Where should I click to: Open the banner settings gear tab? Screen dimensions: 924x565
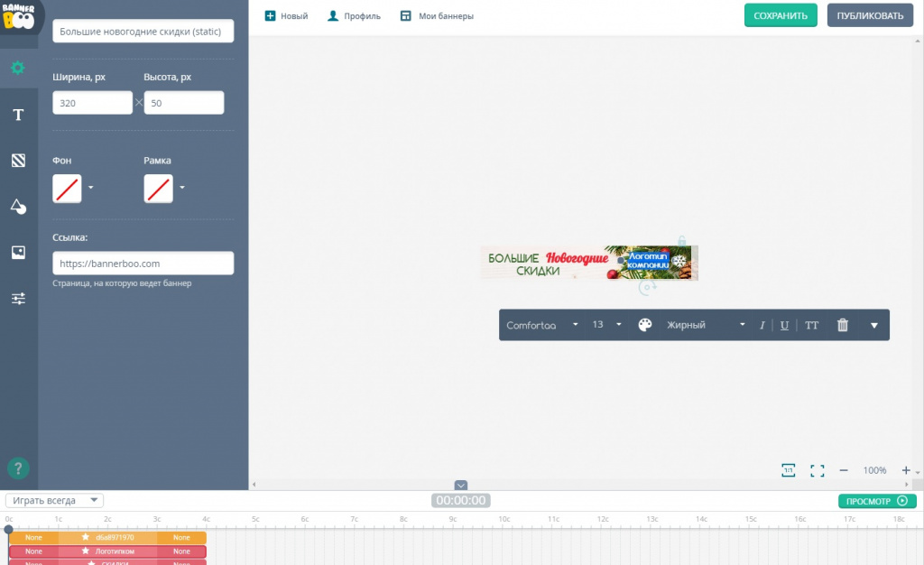point(18,68)
